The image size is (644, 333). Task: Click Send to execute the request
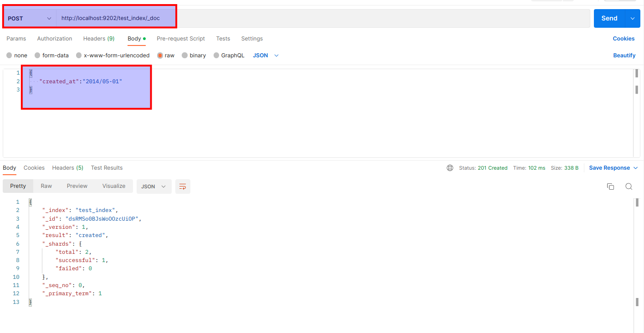pyautogui.click(x=608, y=18)
